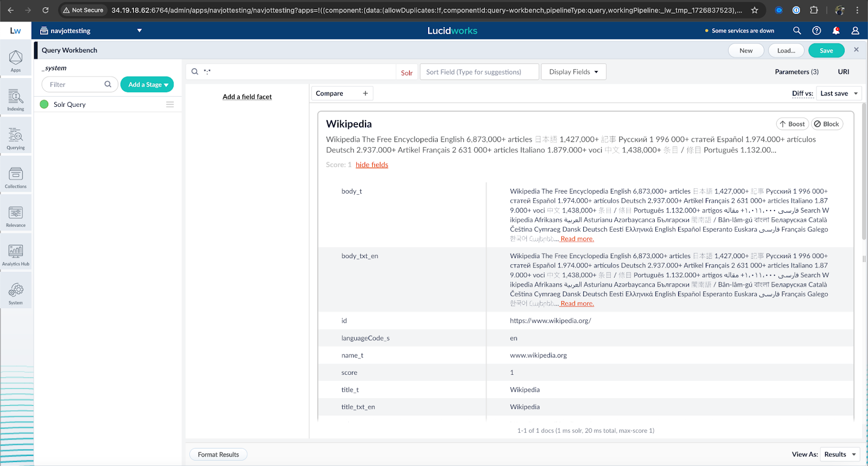The height and width of the screenshot is (466, 868).
Task: Bookmark this page with star icon
Action: coord(755,10)
